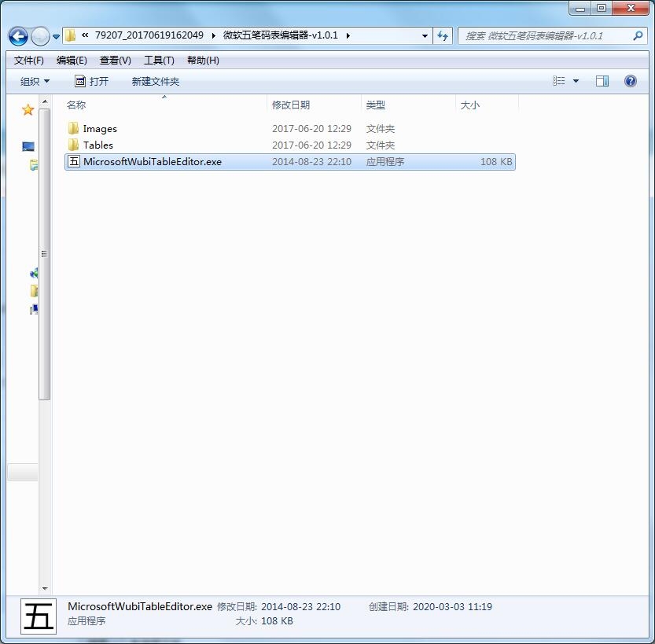Click the magnifier search icon
655x644 pixels.
click(638, 36)
